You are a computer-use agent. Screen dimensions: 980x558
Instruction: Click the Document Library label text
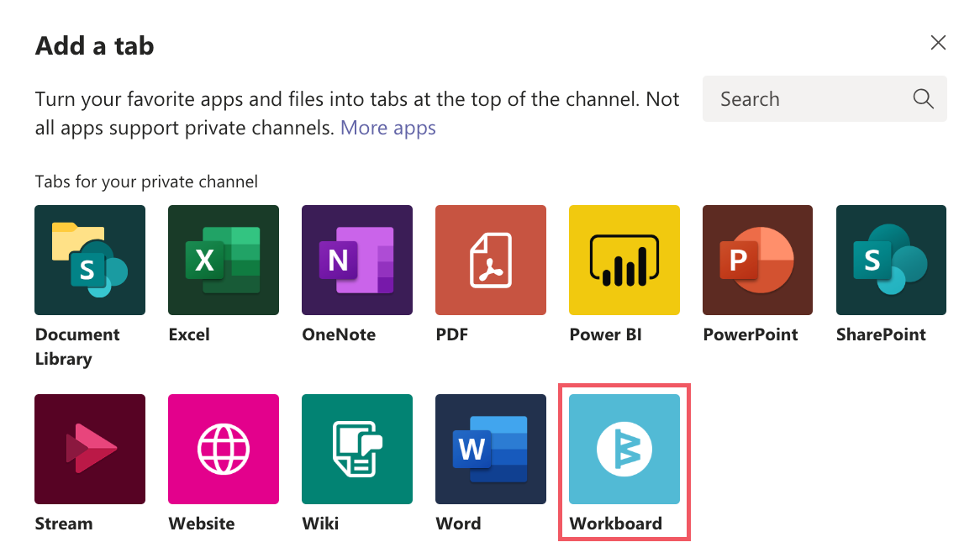tap(76, 347)
